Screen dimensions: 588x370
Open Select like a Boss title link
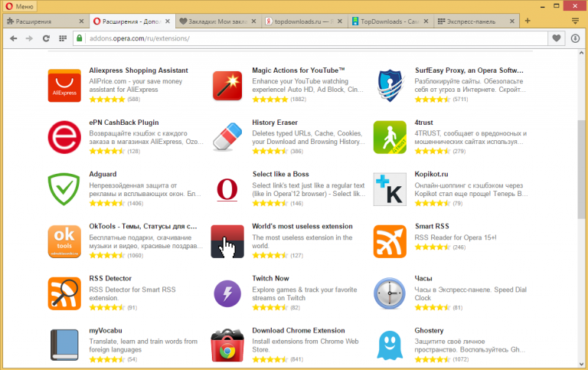[x=280, y=174]
